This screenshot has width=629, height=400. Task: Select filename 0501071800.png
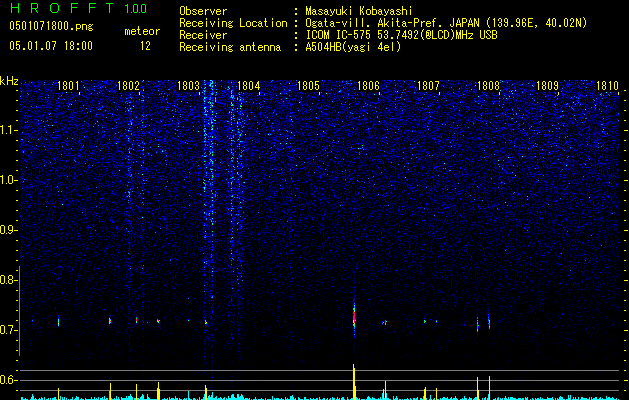coord(51,27)
